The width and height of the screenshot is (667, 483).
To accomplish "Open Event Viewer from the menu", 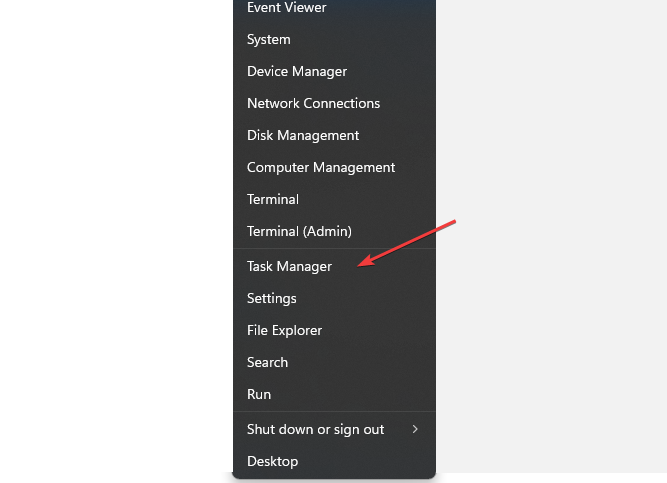I will coord(286,8).
